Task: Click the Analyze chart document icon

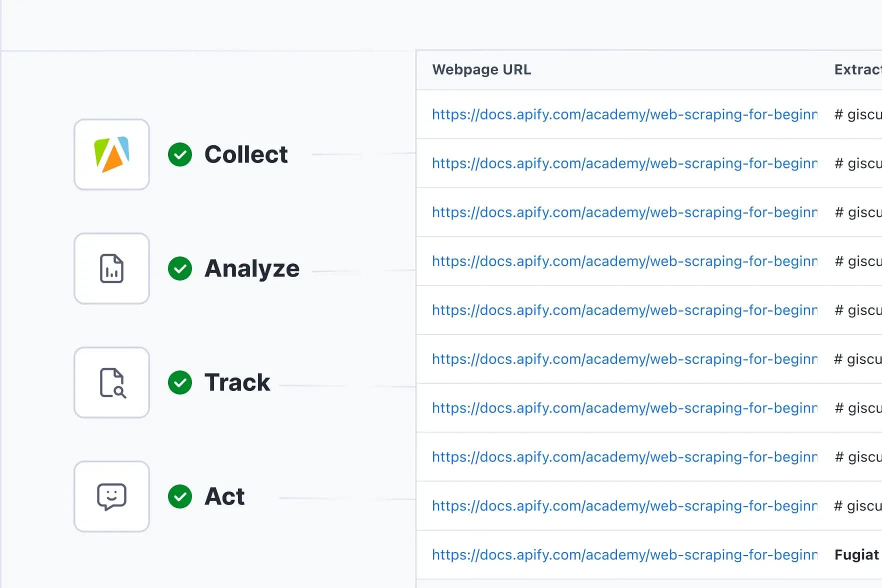Action: pyautogui.click(x=111, y=268)
